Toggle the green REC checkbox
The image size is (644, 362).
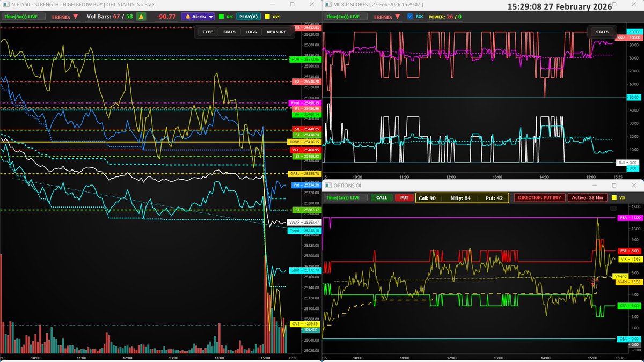click(221, 17)
